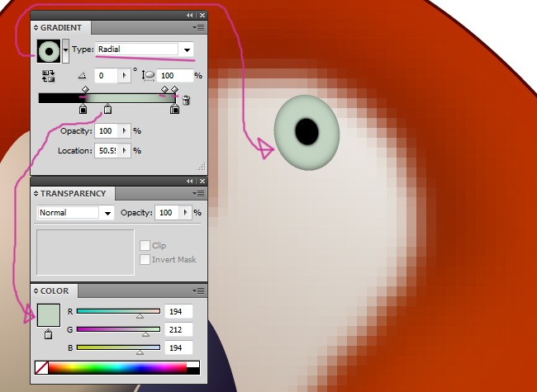
Task: Open the Color panel options menu
Action: tap(199, 290)
